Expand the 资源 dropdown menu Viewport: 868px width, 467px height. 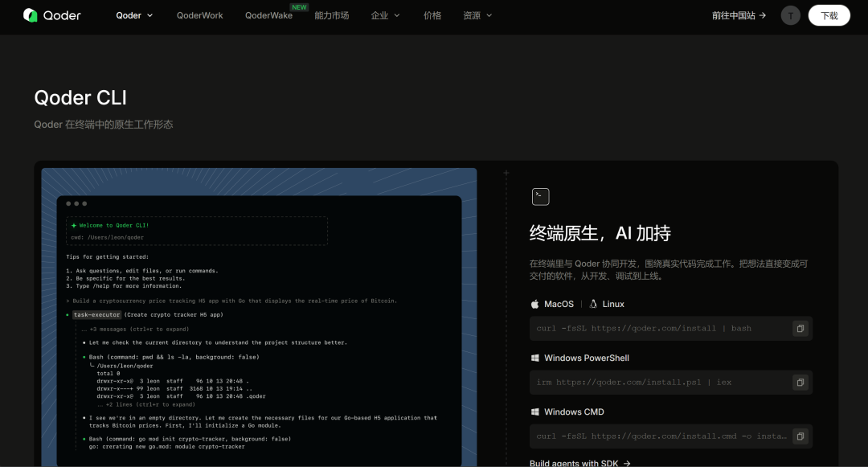[477, 15]
